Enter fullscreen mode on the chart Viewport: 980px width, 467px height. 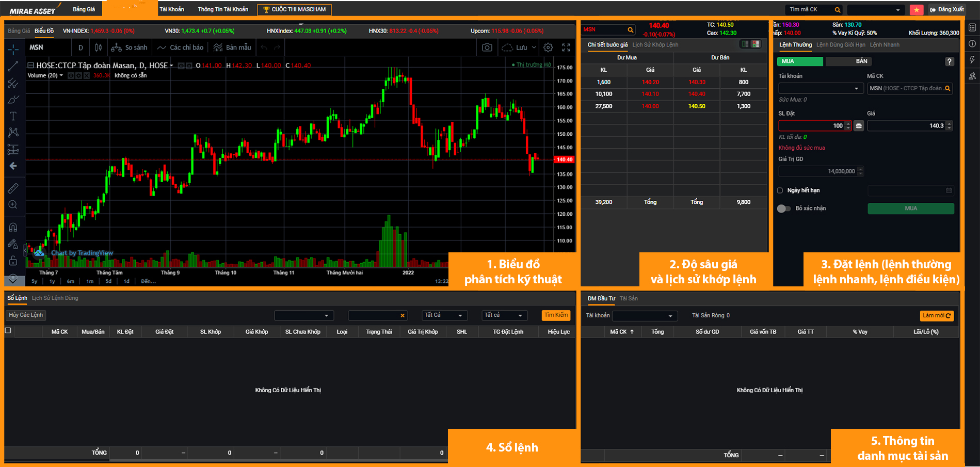[566, 47]
